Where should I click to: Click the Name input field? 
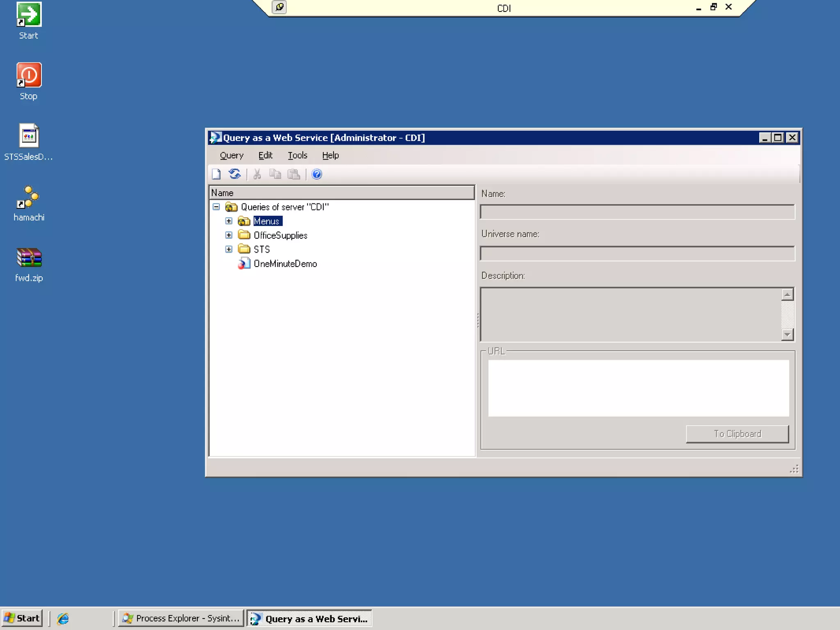click(x=637, y=212)
